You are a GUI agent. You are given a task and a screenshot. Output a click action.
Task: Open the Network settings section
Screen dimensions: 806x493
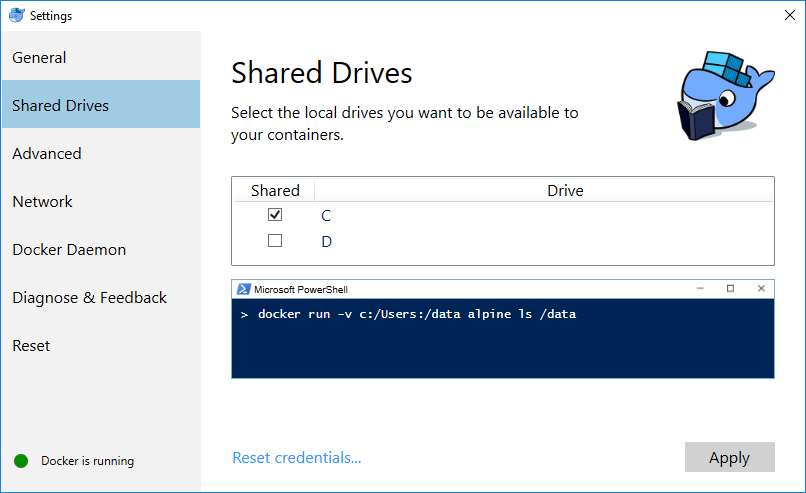pos(43,202)
